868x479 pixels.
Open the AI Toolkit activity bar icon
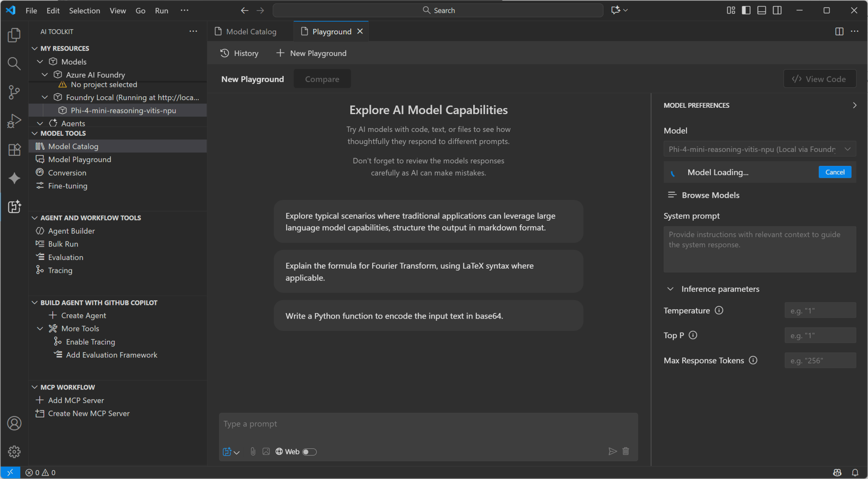point(14,207)
